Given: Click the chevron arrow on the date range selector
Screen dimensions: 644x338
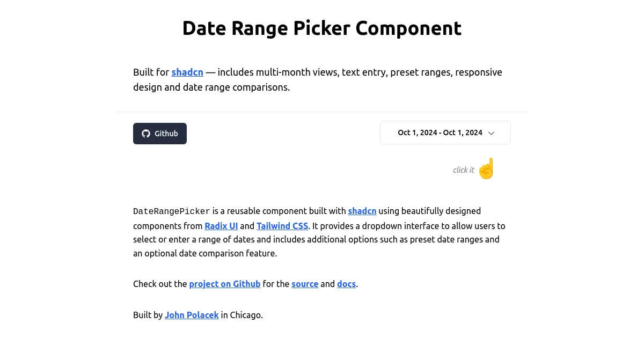Looking at the screenshot, I should tap(491, 133).
